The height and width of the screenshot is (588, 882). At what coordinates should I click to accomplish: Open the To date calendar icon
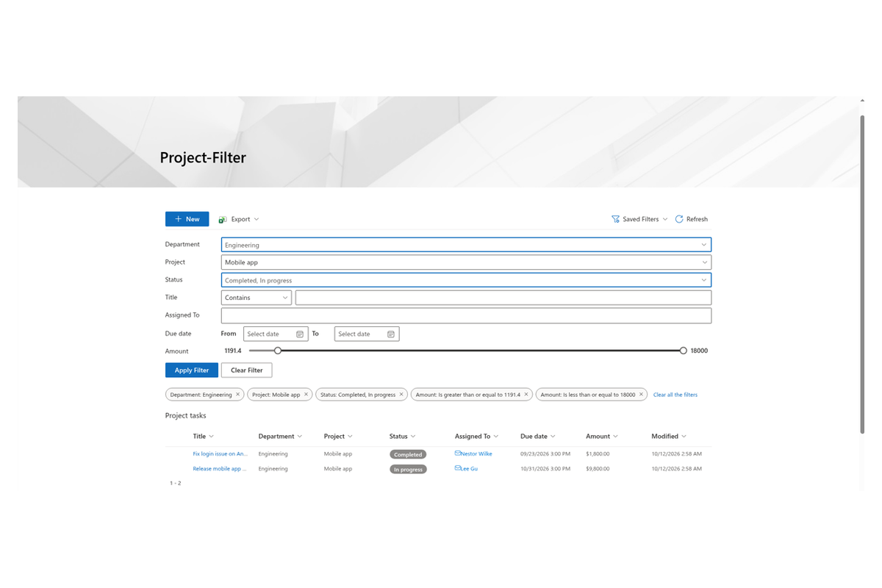(x=391, y=334)
